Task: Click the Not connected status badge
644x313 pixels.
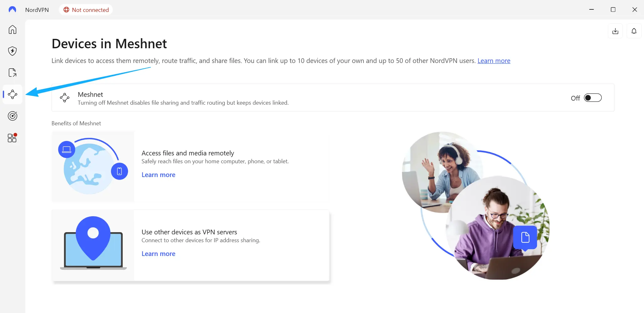Action: (x=86, y=10)
